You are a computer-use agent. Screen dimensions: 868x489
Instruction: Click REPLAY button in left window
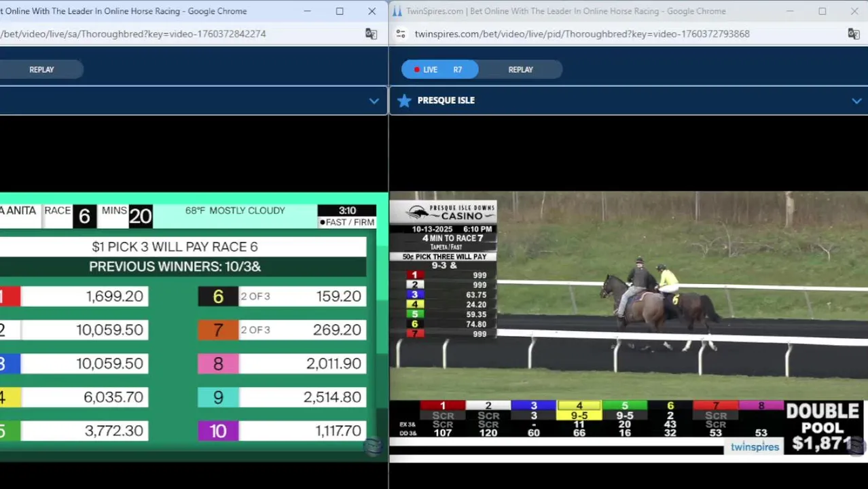[41, 69]
